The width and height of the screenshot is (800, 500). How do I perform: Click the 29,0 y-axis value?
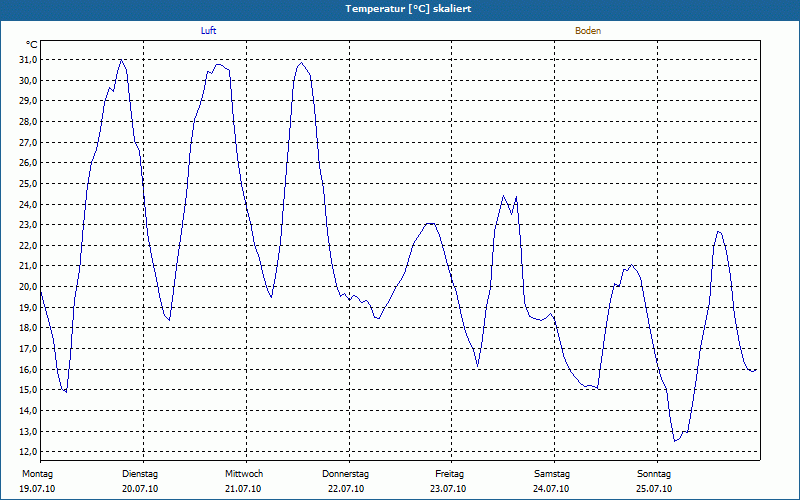pos(28,101)
